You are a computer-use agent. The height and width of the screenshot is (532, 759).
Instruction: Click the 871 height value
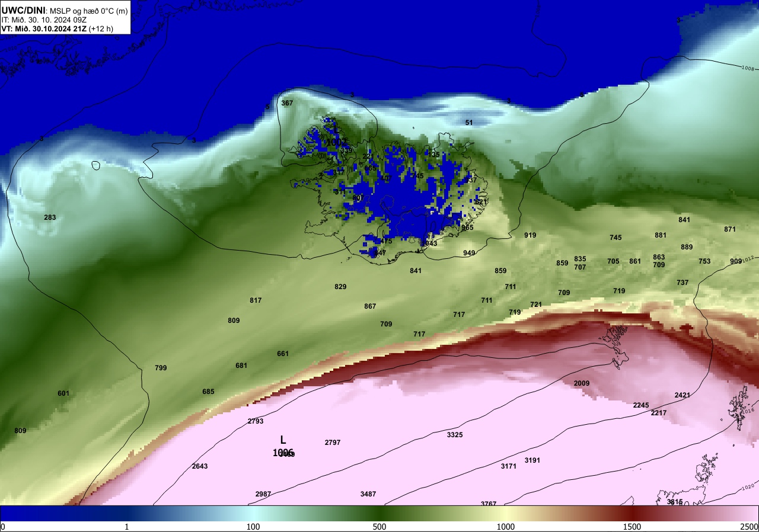730,229
